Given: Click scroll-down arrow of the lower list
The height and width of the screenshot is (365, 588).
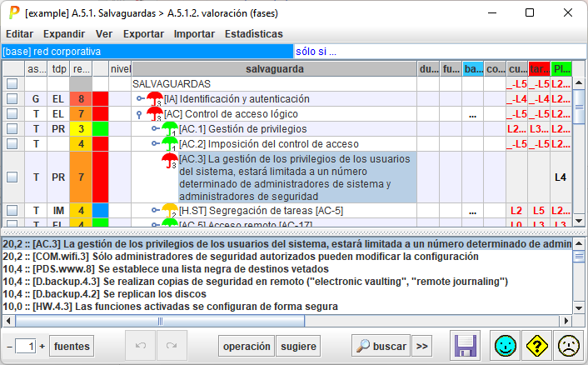Looking at the screenshot, I should click(x=579, y=308).
